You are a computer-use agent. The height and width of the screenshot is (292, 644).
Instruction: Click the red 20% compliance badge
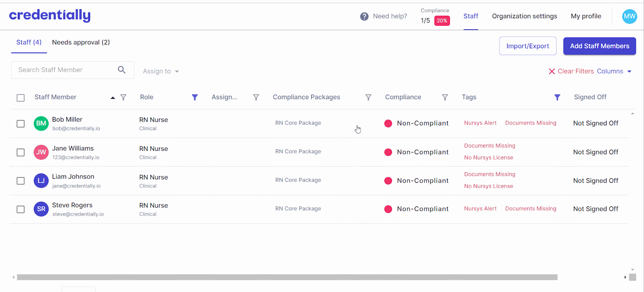[x=442, y=21]
